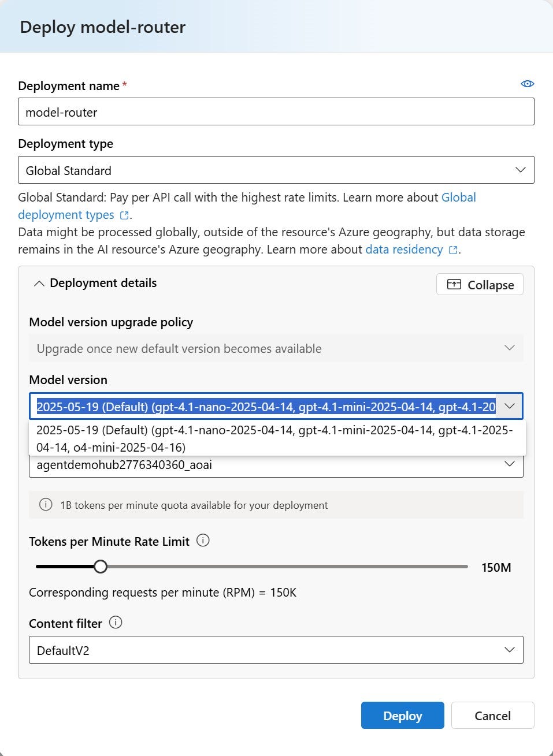Click the Deployment name input field
This screenshot has width=553, height=756.
(276, 111)
